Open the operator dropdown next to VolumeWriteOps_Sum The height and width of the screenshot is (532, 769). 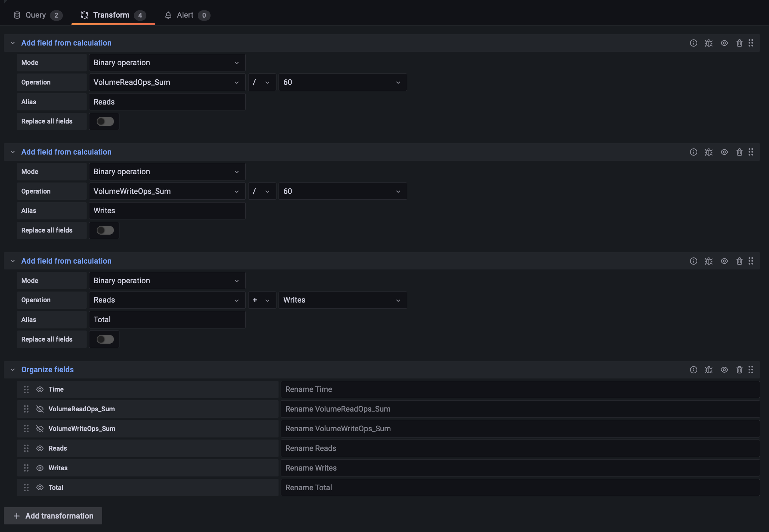(262, 191)
